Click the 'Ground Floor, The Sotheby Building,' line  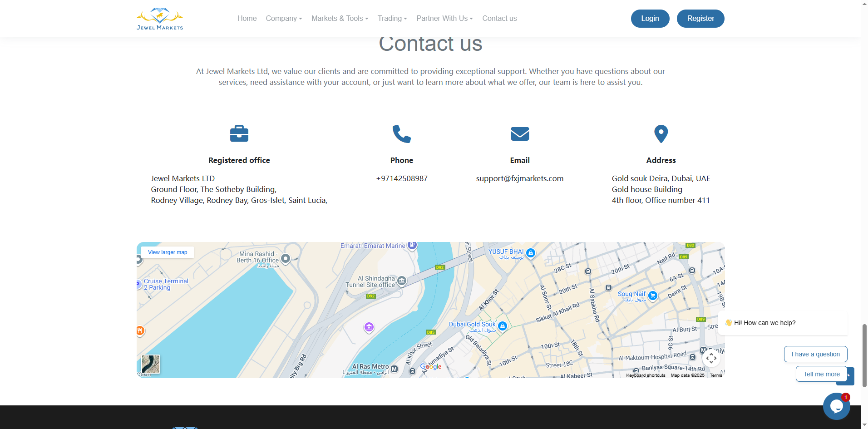(x=214, y=189)
